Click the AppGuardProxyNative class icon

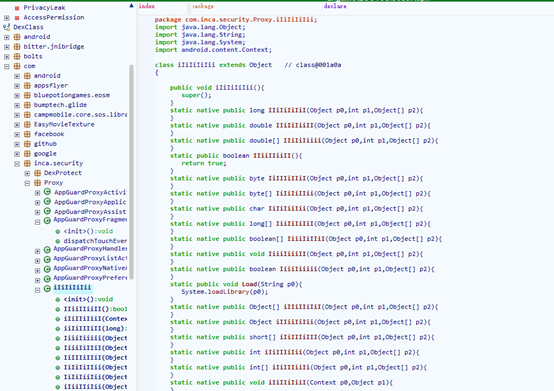[x=47, y=269]
